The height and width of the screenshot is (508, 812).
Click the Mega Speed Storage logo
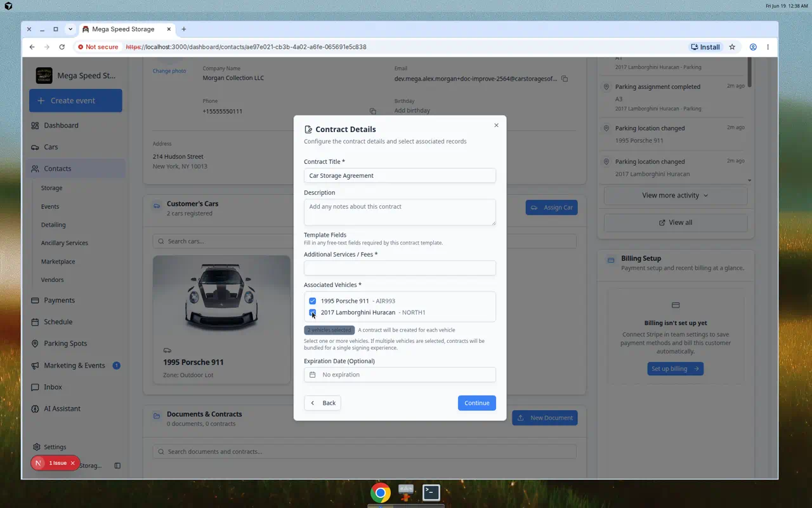tap(44, 76)
